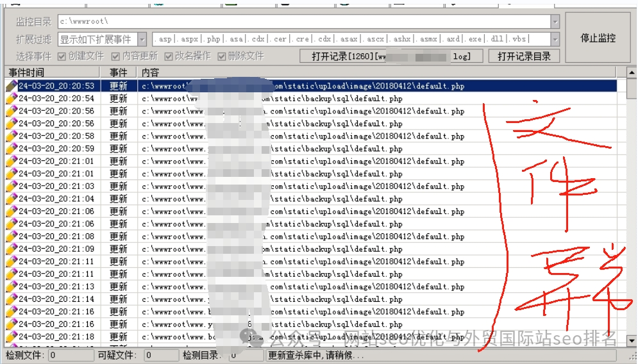Click the 可疑文件 count field

[161, 355]
